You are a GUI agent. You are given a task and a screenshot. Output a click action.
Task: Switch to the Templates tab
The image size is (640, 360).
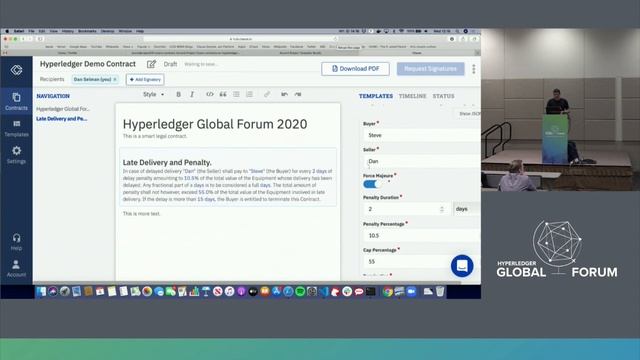pos(376,96)
